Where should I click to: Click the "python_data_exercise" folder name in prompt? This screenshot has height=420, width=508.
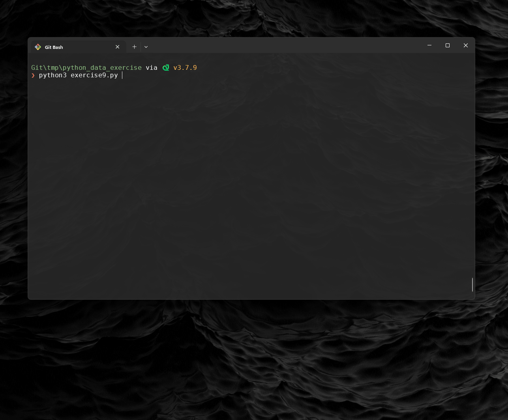(102, 68)
